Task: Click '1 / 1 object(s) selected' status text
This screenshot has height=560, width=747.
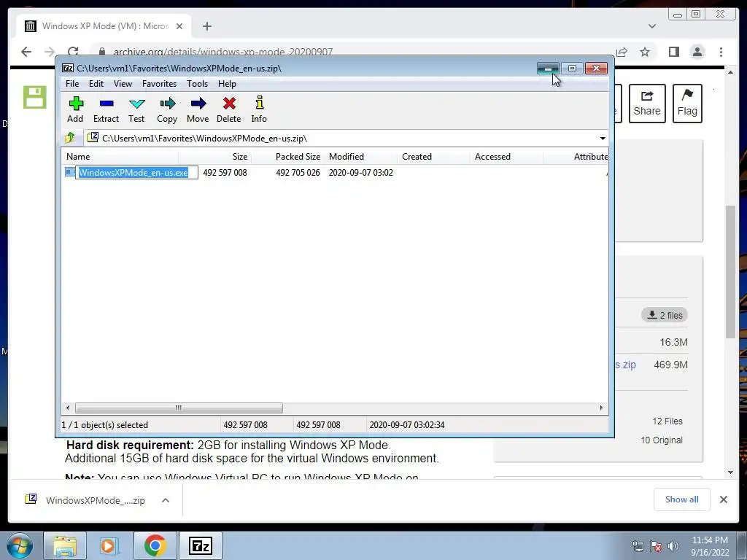Action: click(105, 425)
